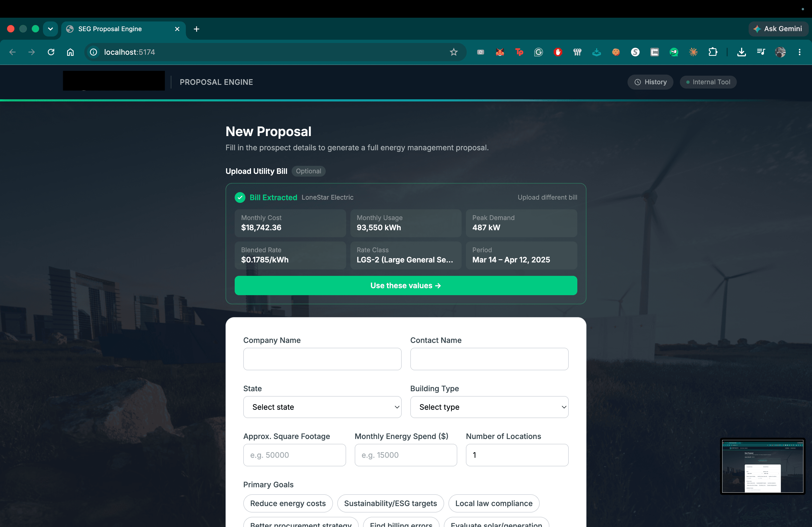This screenshot has width=812, height=527.
Task: Reload the page
Action: point(51,52)
